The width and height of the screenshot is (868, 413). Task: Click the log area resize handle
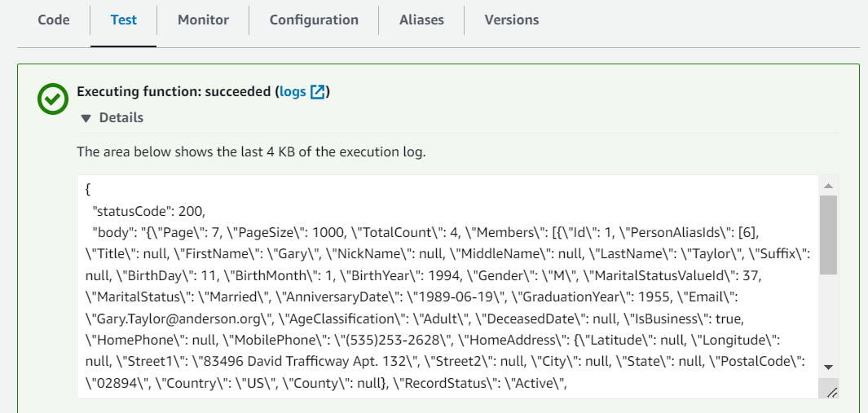pyautogui.click(x=831, y=393)
